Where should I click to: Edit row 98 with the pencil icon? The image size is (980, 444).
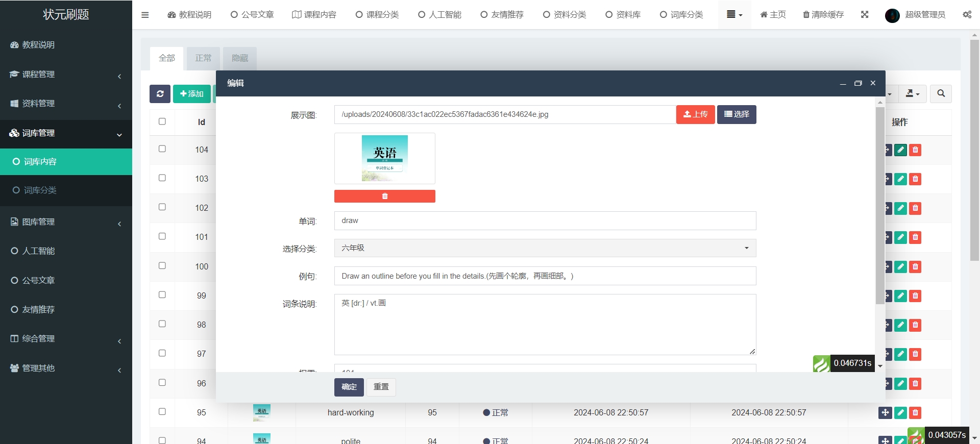901,325
